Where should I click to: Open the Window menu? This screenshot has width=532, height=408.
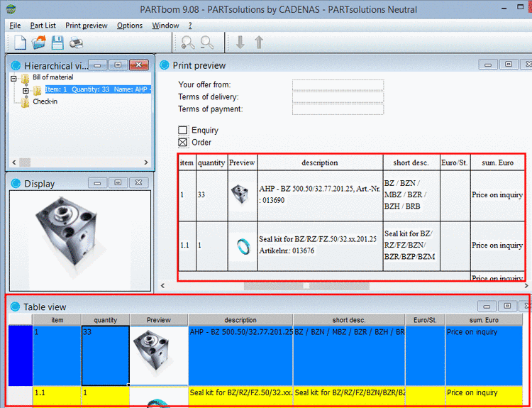165,26
